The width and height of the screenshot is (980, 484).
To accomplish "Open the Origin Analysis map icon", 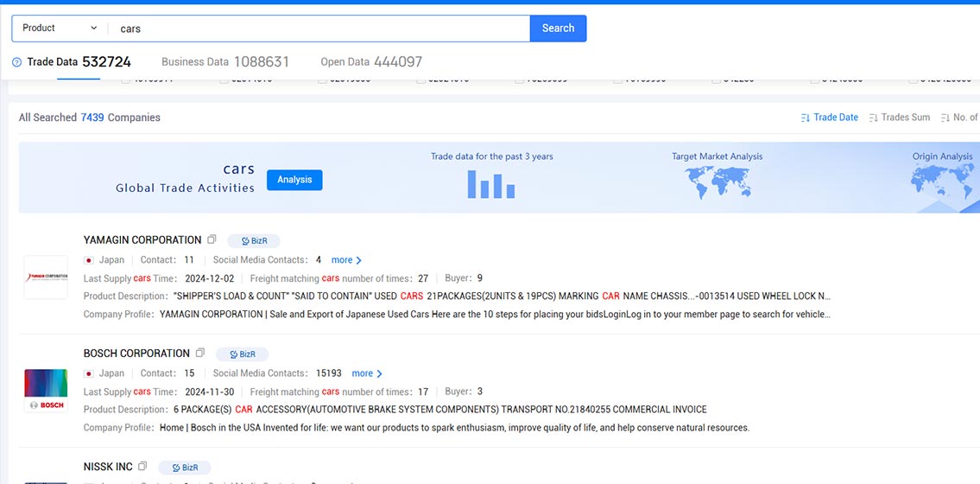I will 942,181.
